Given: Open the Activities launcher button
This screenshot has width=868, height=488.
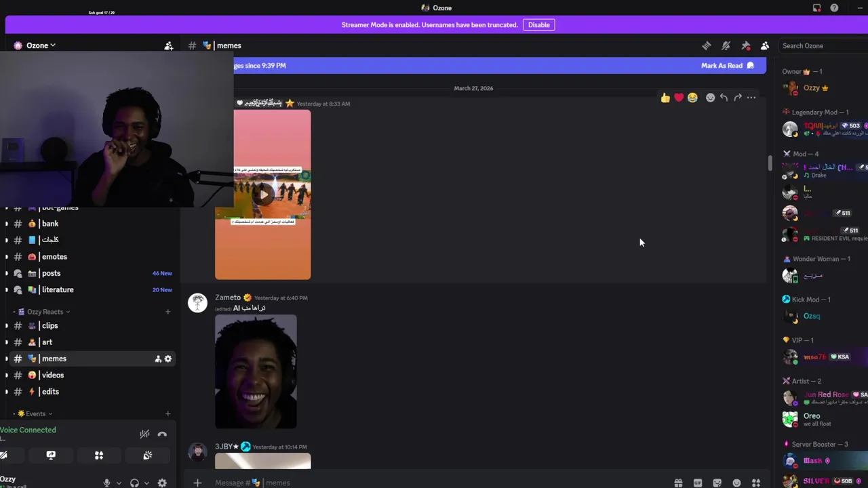Looking at the screenshot, I should pos(99,455).
